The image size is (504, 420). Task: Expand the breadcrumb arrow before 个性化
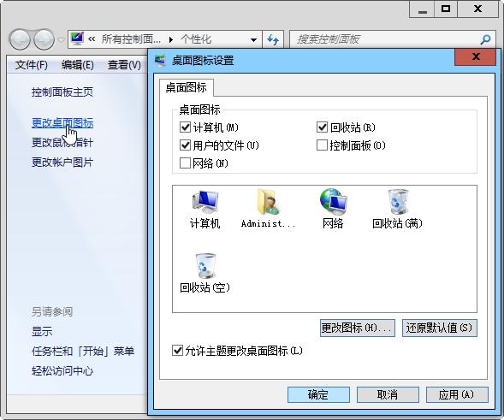click(171, 40)
